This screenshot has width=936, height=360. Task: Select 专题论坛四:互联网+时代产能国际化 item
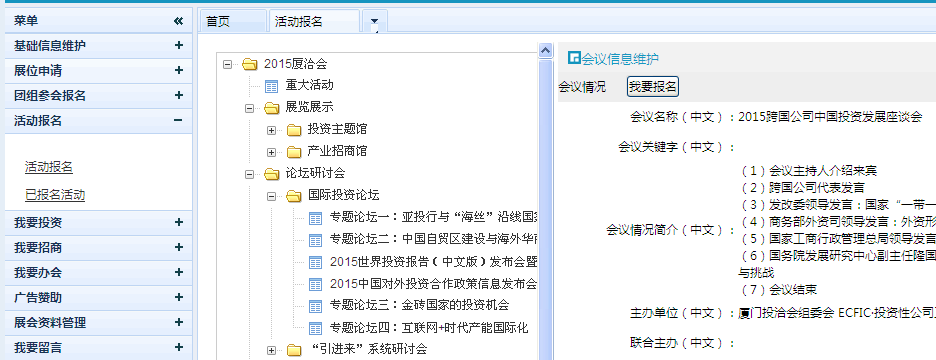[x=429, y=327]
